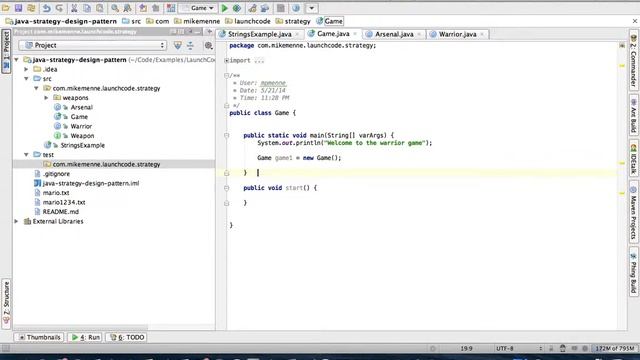Click the Project panel horizontal scrollbar
This screenshot has height=360, width=640.
pos(81,328)
